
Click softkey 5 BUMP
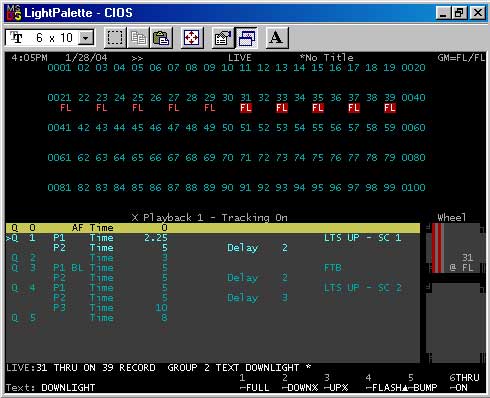click(x=422, y=383)
